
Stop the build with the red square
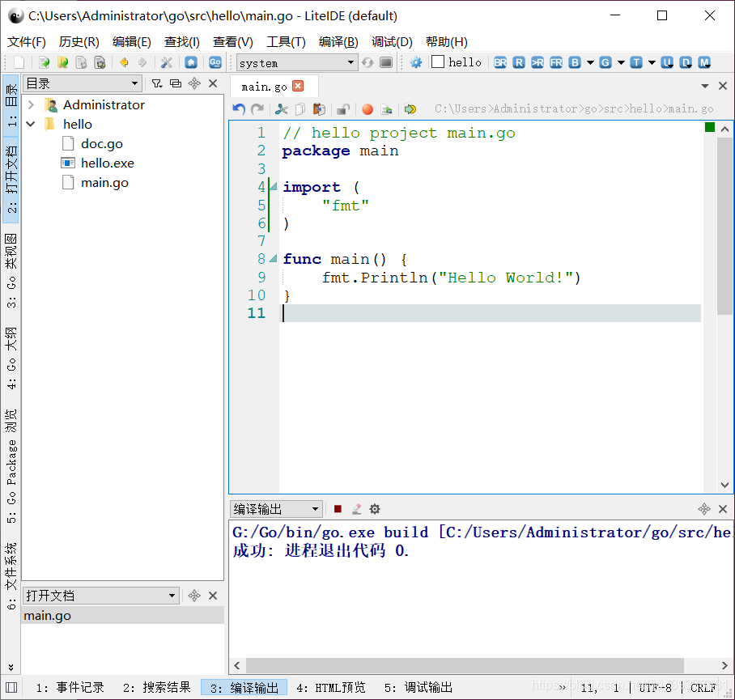[x=338, y=509]
